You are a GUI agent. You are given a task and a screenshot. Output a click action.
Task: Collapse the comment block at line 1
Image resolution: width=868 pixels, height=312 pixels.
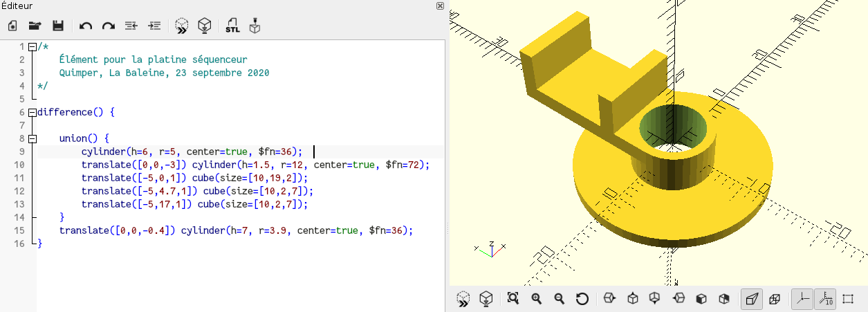tap(32, 46)
